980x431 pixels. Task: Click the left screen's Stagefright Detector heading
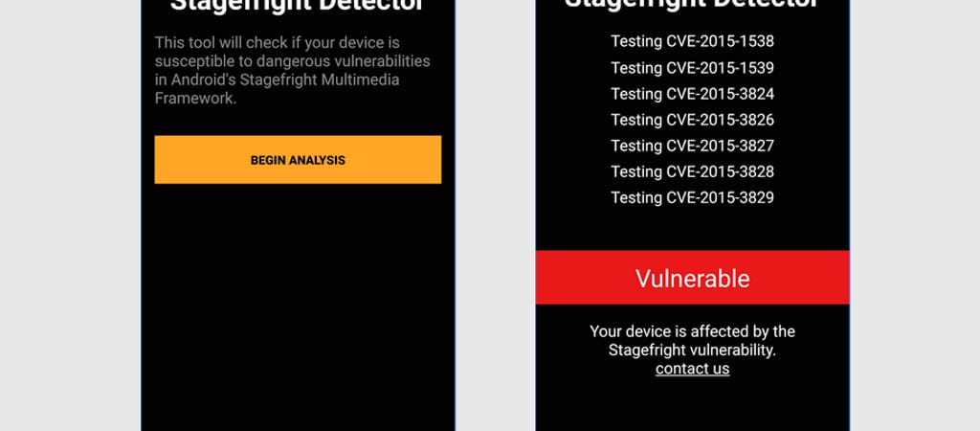click(x=297, y=6)
